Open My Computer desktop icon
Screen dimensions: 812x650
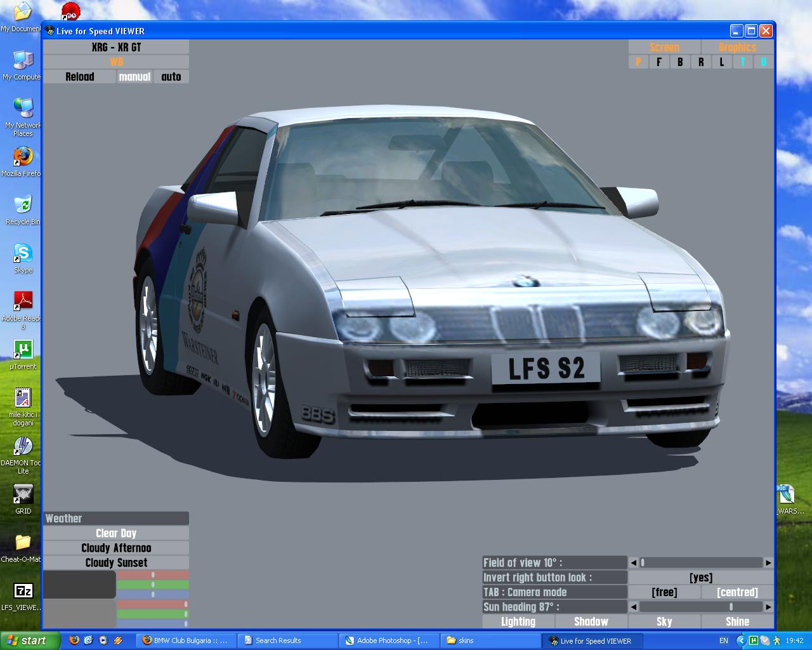point(22,65)
